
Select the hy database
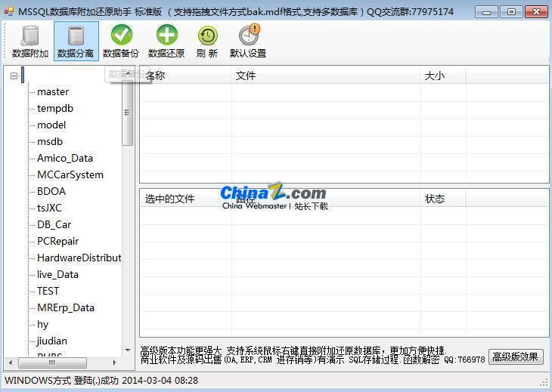tap(42, 324)
